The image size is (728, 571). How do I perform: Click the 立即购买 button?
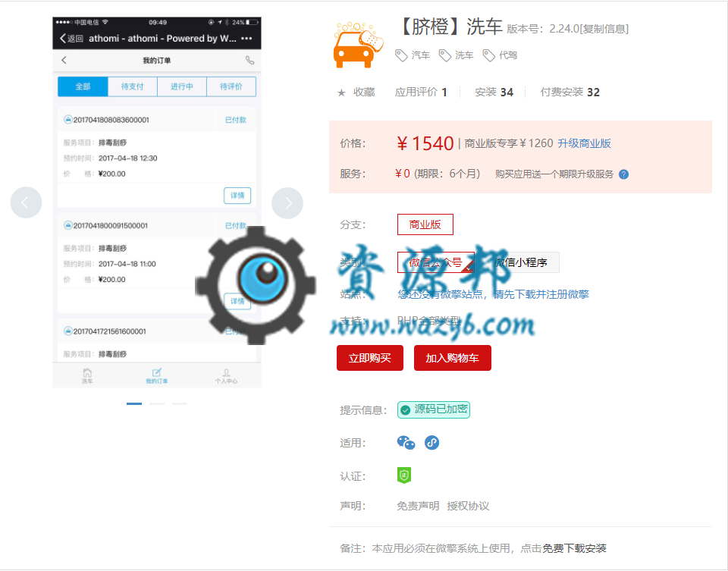(370, 358)
